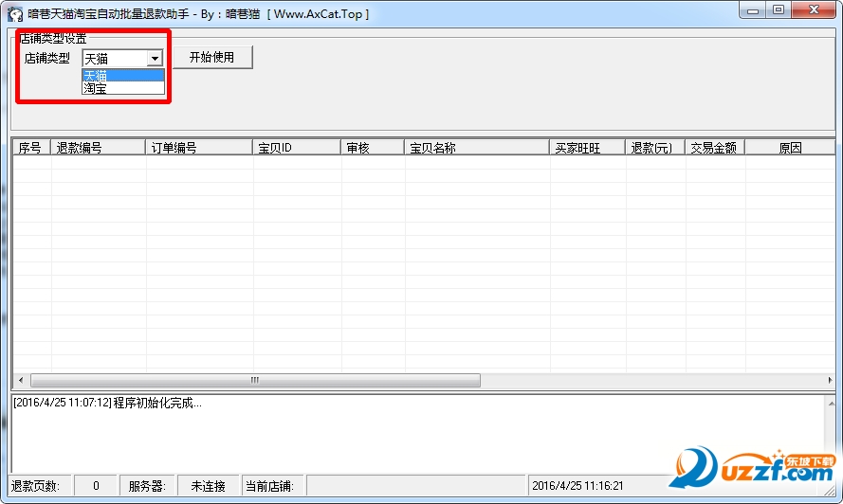843x504 pixels.
Task: Click the app cat icon in title bar
Action: (x=15, y=14)
